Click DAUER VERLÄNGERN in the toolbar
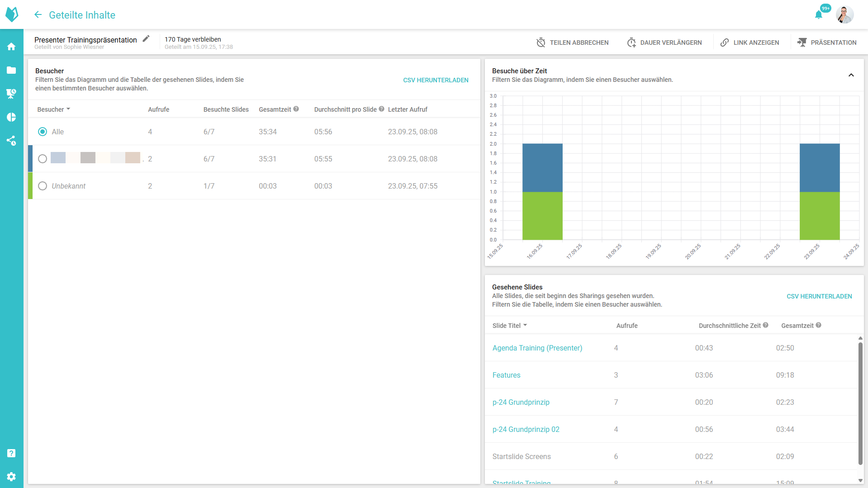 pyautogui.click(x=664, y=43)
